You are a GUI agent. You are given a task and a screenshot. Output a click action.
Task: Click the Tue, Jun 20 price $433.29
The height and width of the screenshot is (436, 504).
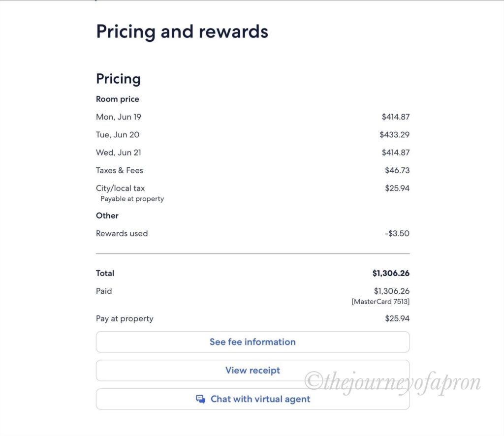point(394,135)
